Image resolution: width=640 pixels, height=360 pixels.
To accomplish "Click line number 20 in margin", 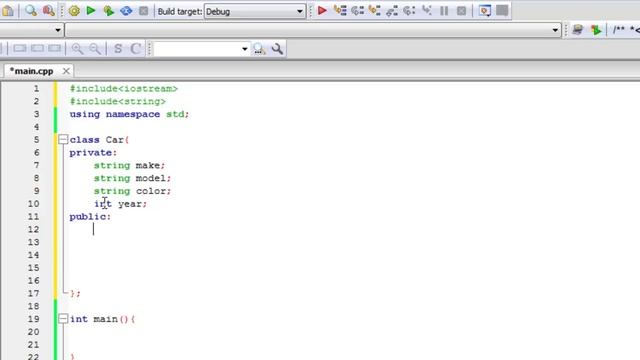I will point(33,332).
